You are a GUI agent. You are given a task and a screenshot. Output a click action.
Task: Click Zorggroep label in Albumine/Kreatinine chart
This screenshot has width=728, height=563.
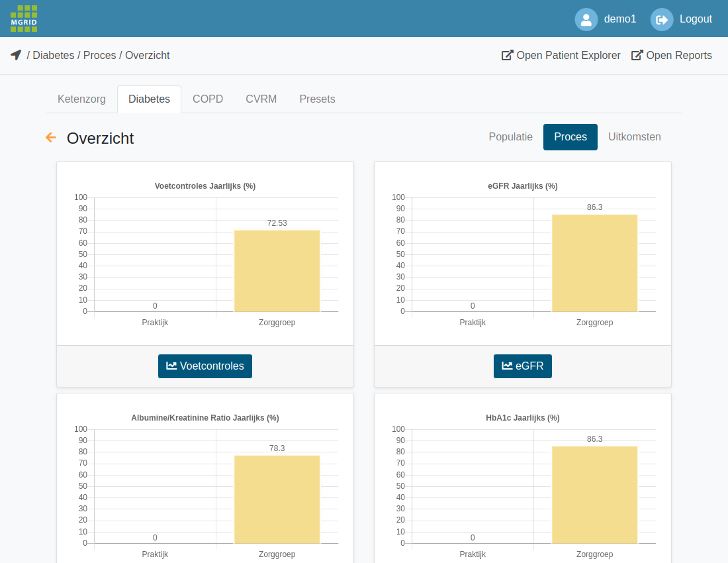(277, 554)
